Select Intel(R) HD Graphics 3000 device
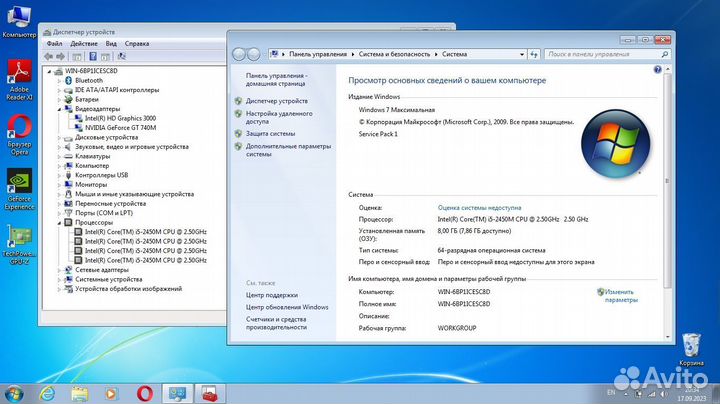 [120, 118]
